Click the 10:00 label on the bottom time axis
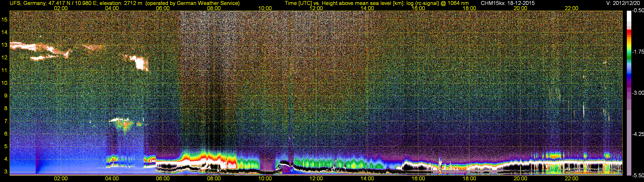This screenshot has width=644, height=182. (x=265, y=179)
